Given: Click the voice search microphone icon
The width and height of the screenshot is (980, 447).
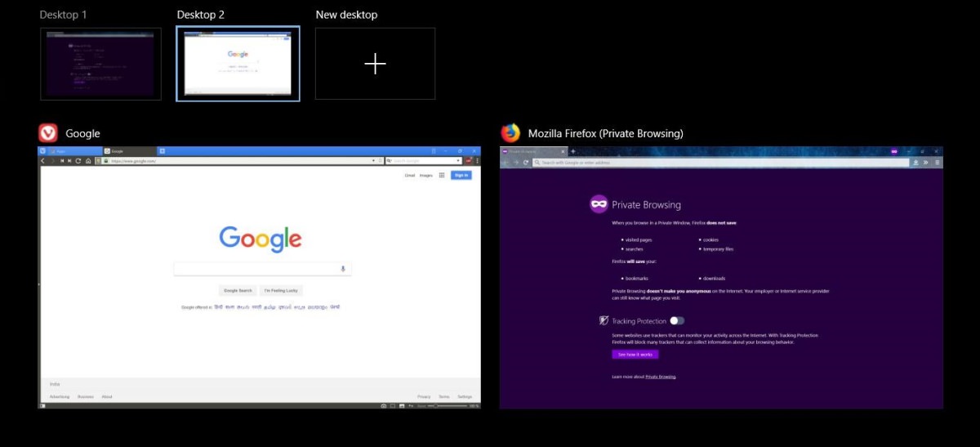Looking at the screenshot, I should pos(343,269).
